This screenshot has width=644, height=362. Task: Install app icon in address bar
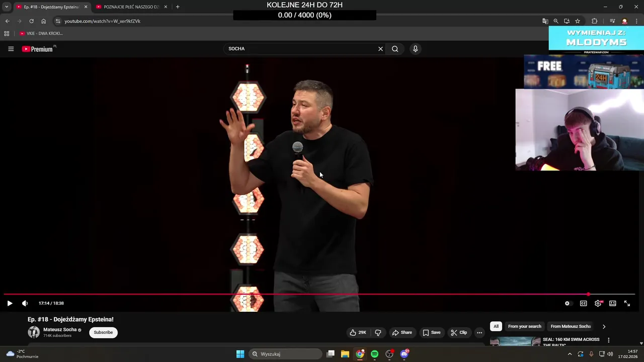(567, 21)
